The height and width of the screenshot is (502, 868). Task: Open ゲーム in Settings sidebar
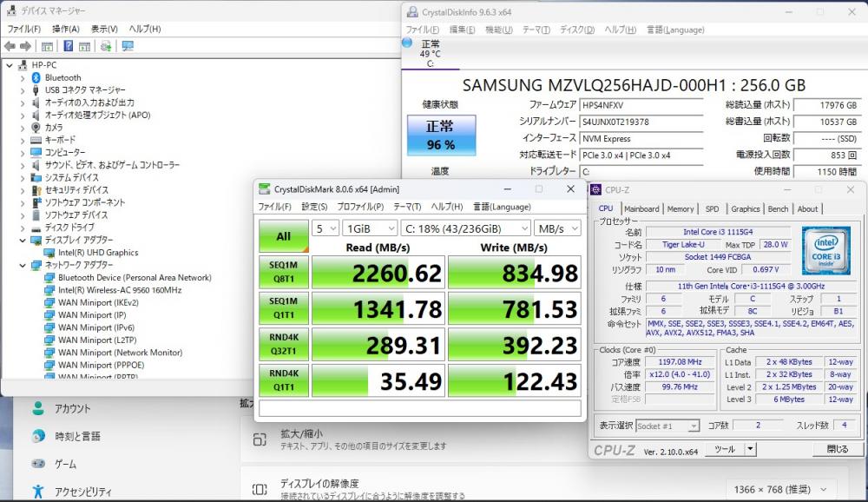tap(65, 465)
